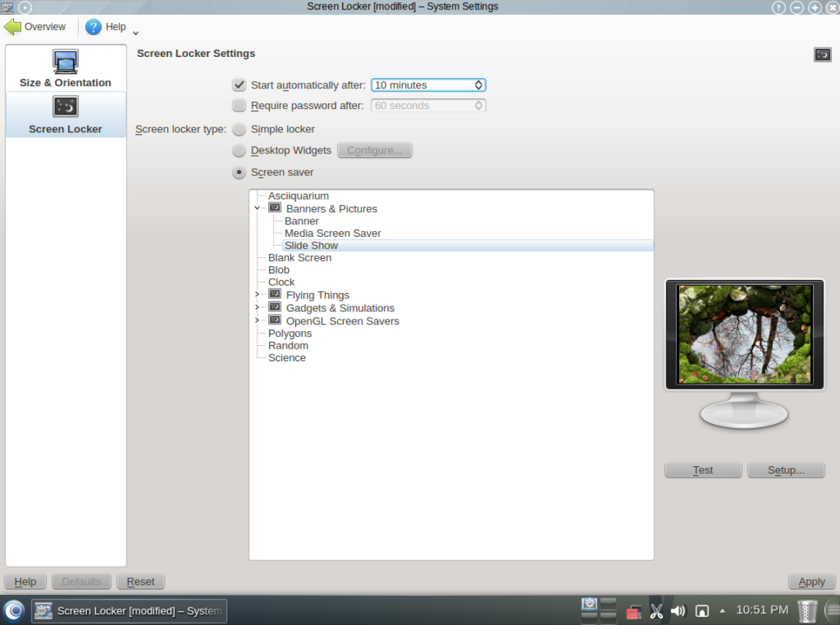Choose the Desktop Widgets radio option
840x625 pixels.
click(239, 151)
